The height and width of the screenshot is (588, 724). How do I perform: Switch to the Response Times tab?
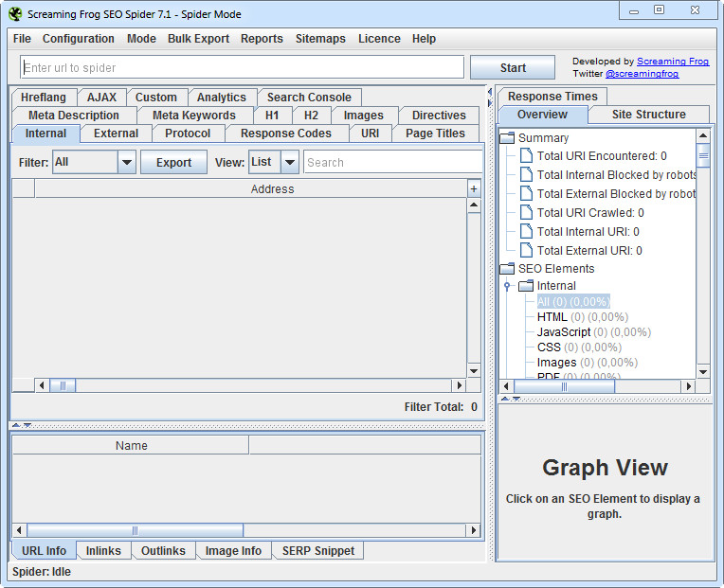552,97
